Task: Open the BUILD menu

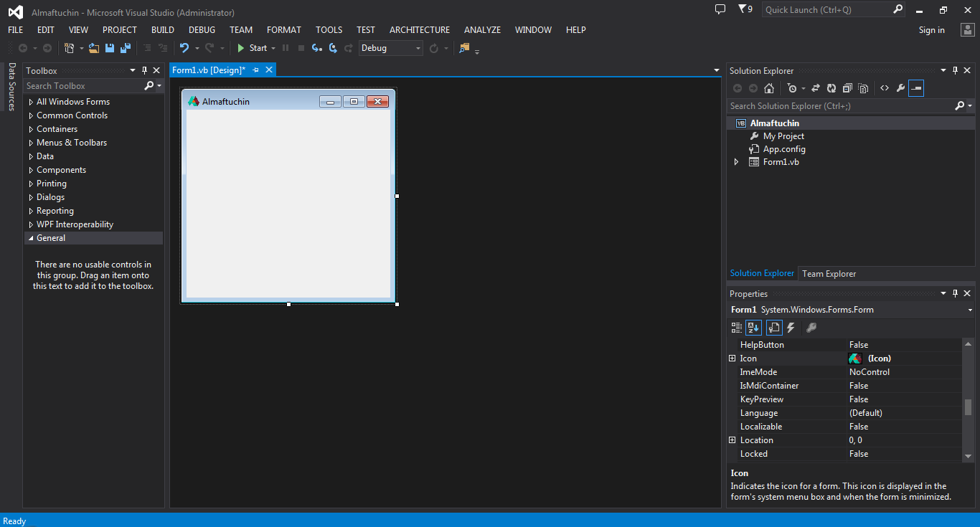Action: coord(163,29)
